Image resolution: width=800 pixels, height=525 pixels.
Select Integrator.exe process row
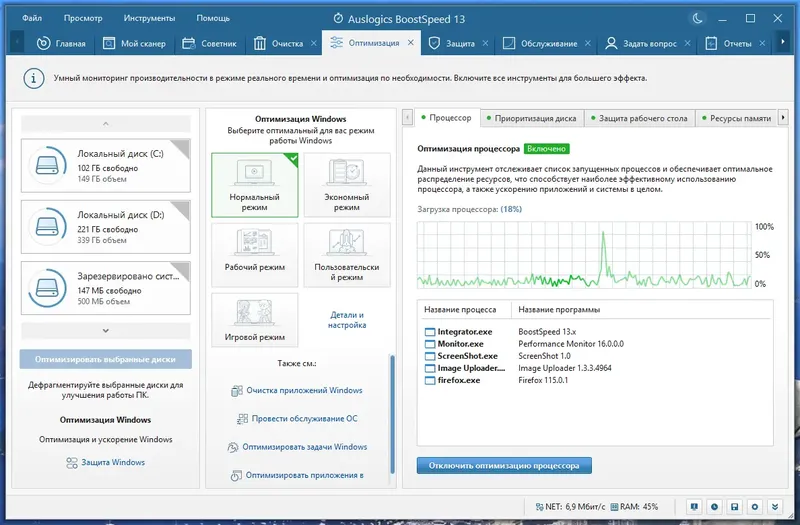[594, 332]
